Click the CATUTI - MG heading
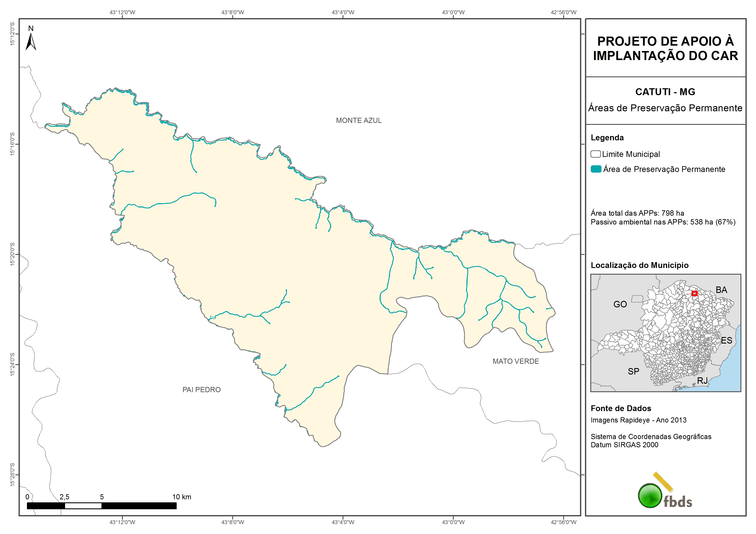The image size is (756, 534). point(665,92)
